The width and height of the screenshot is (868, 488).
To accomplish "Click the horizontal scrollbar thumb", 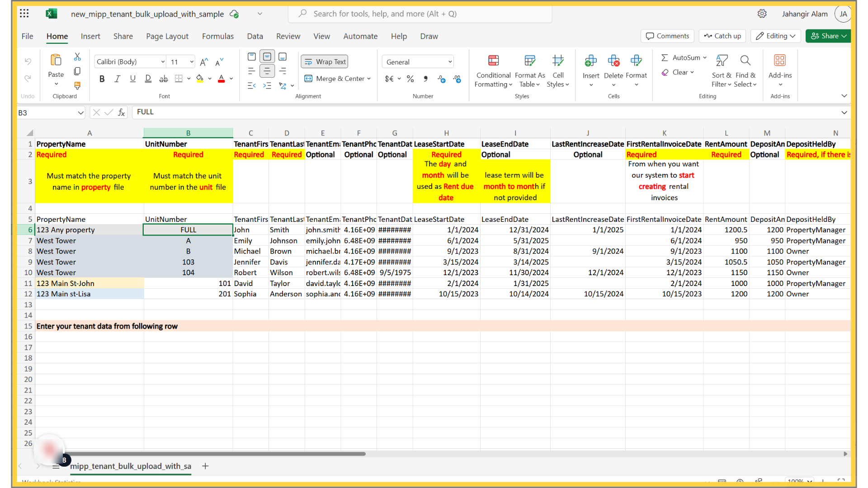I will 215,454.
